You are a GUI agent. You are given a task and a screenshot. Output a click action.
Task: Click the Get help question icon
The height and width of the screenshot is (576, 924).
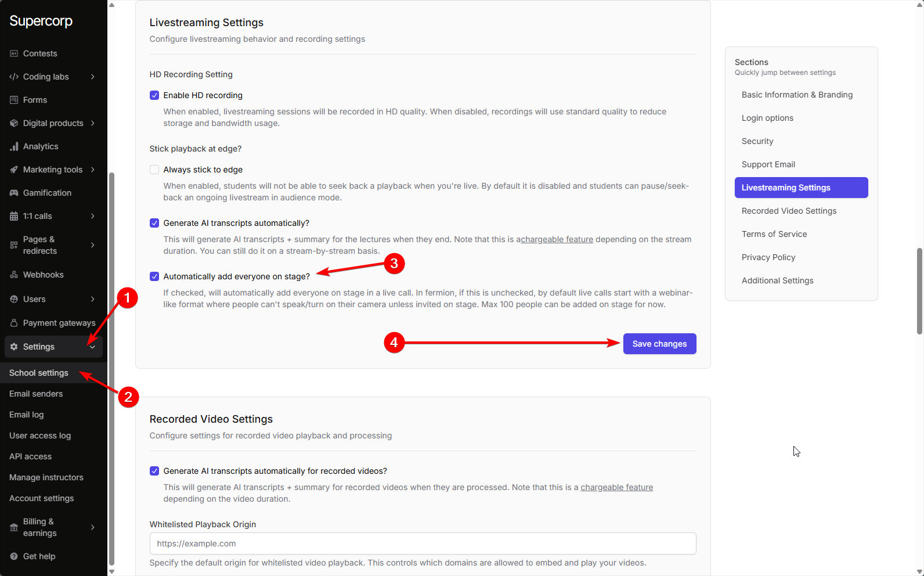click(14, 556)
